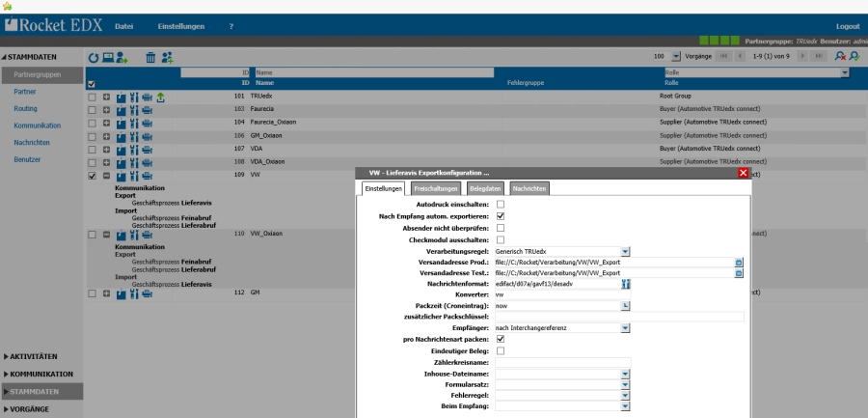
Task: Click the printer icon in VDA_Oxiaon row
Action: click(x=148, y=163)
